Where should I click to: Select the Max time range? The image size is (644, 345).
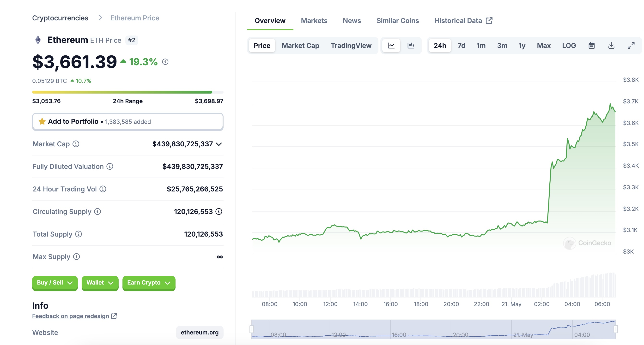(x=544, y=46)
